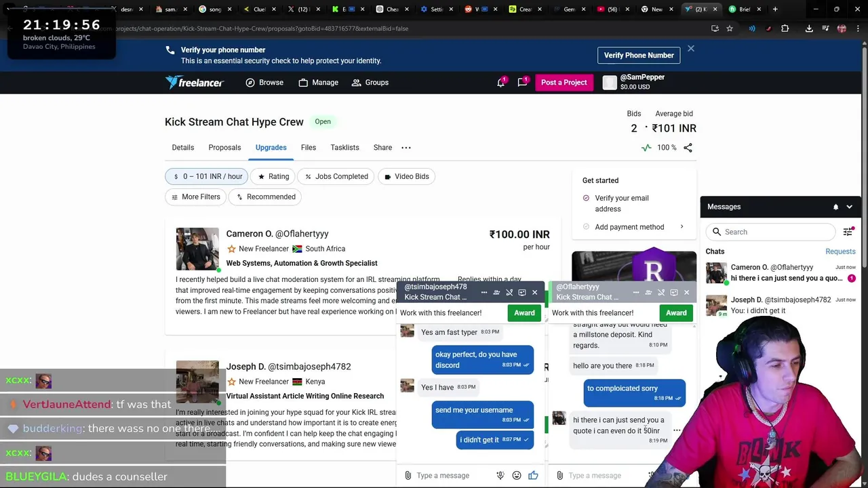Open the @SamPepper account menu

tap(634, 82)
